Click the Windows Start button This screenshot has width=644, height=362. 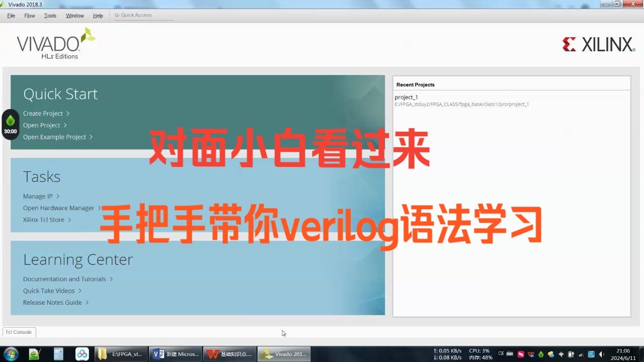(x=10, y=354)
